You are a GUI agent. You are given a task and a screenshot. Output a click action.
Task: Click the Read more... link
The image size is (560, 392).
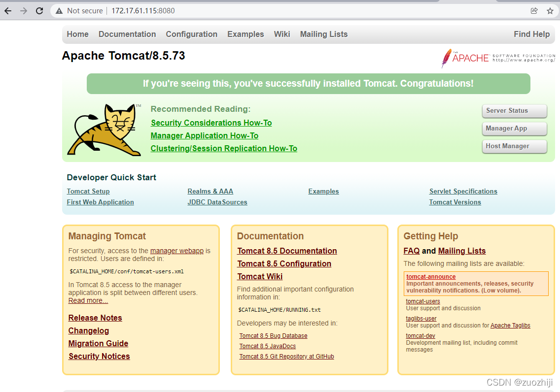click(x=88, y=300)
